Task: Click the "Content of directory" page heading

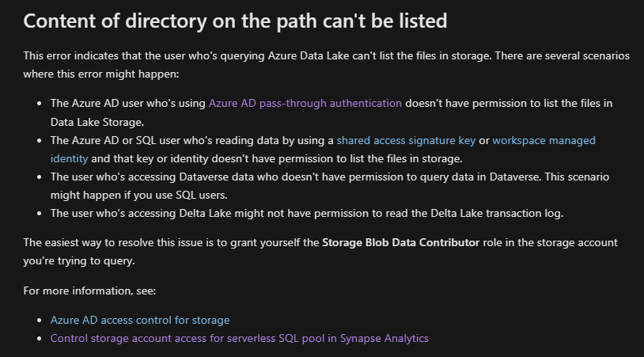Action: pyautogui.click(x=235, y=21)
